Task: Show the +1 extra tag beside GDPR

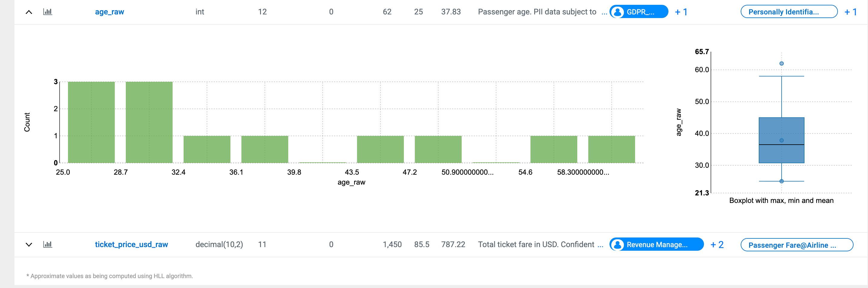Action: tap(681, 12)
